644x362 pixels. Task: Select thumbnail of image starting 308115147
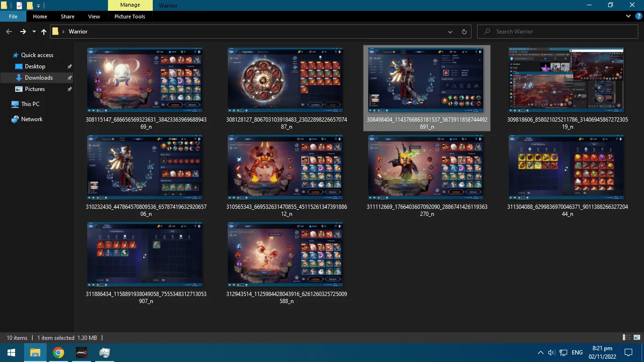(x=145, y=80)
